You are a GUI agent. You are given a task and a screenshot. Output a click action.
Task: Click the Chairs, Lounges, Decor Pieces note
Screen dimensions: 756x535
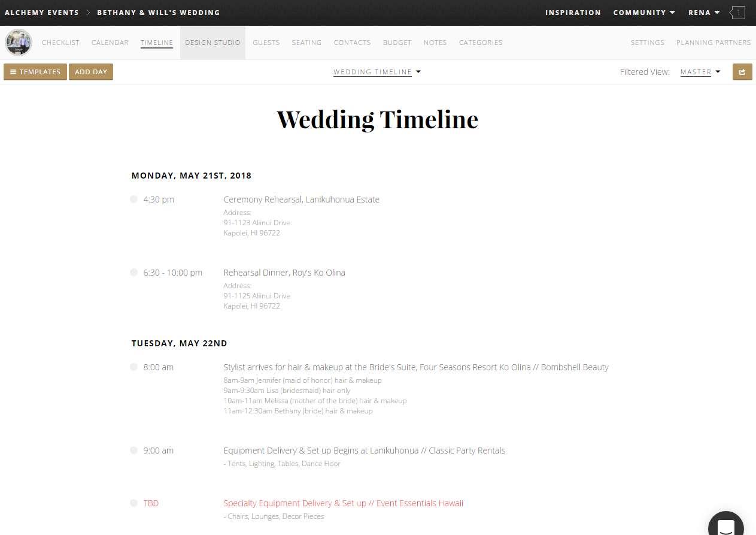274,516
